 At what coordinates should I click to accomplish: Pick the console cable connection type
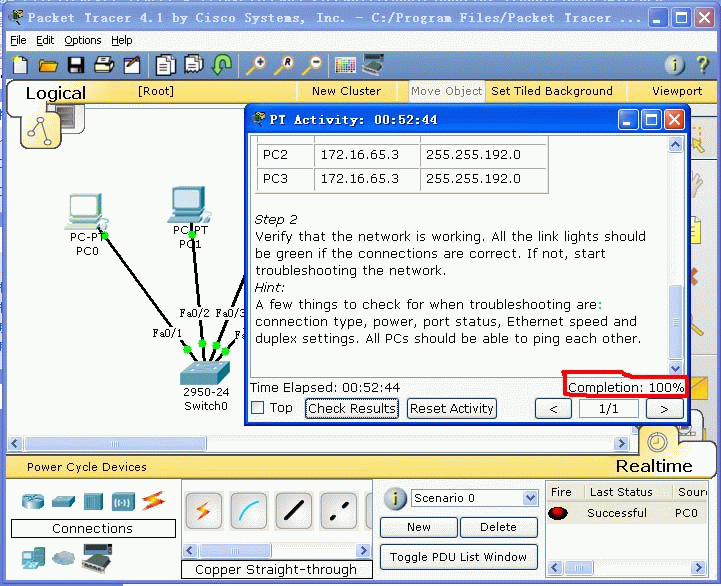tap(248, 511)
